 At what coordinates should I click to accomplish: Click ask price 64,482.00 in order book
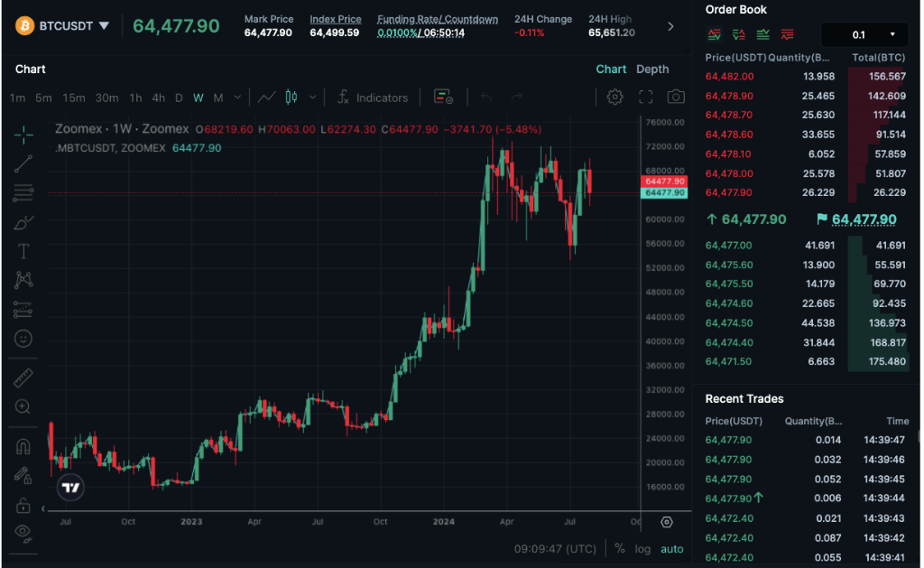pyautogui.click(x=729, y=76)
